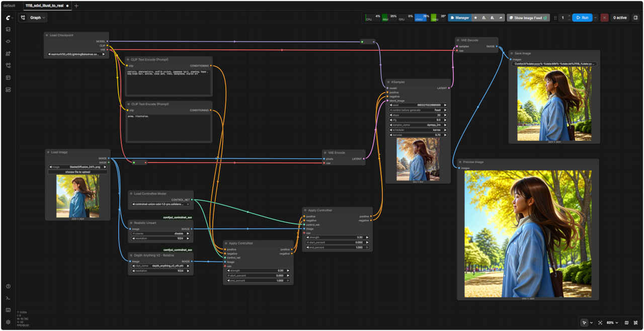This screenshot has width=644, height=331.
Task: Open the help icon in the sidebar
Action: pos(8,286)
